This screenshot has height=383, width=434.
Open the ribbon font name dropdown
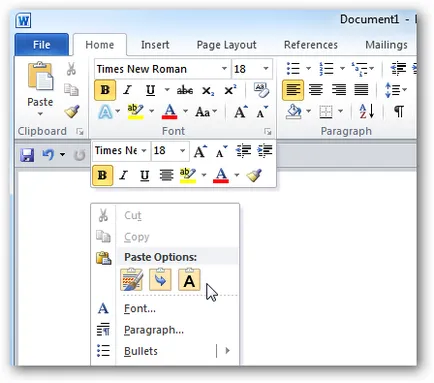click(x=224, y=69)
